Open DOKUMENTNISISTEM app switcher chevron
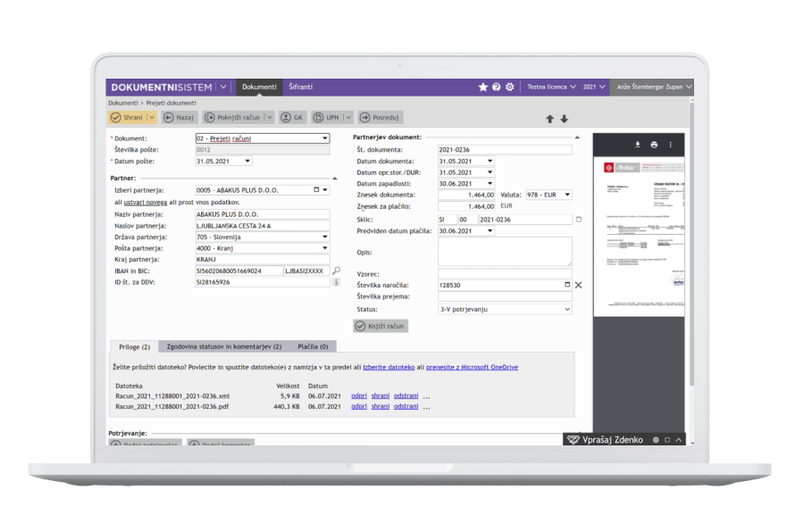 point(223,87)
